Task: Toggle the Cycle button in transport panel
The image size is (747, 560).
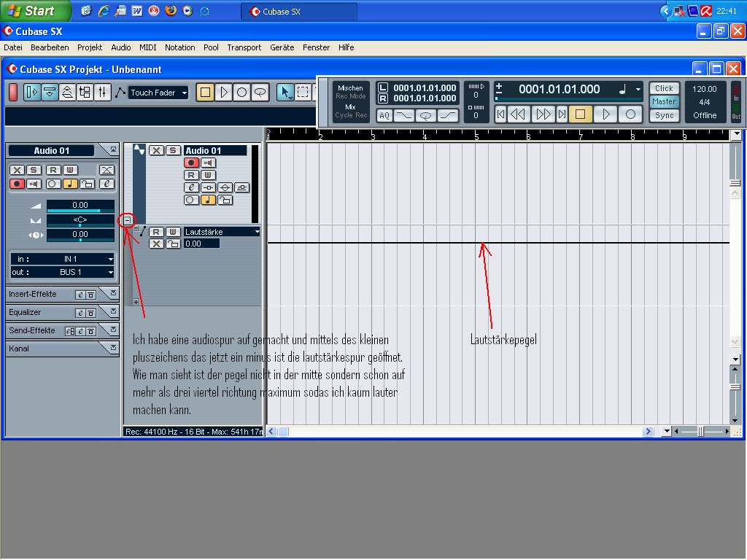Action: click(425, 115)
